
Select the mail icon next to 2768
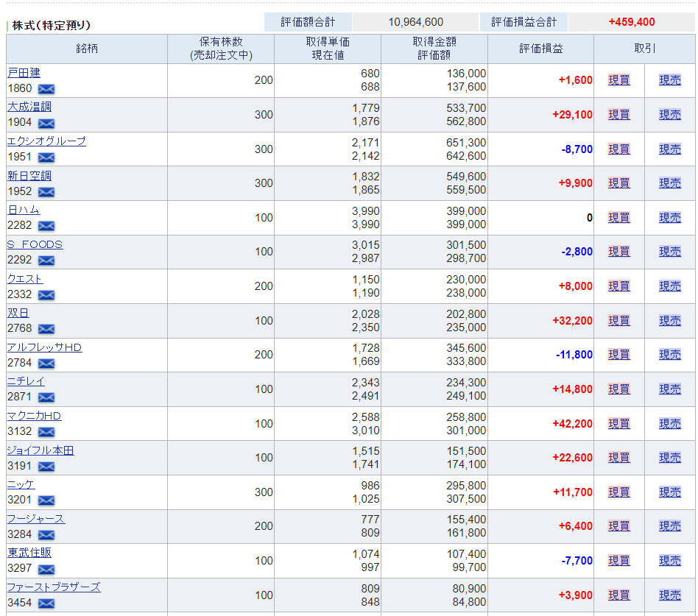[46, 329]
